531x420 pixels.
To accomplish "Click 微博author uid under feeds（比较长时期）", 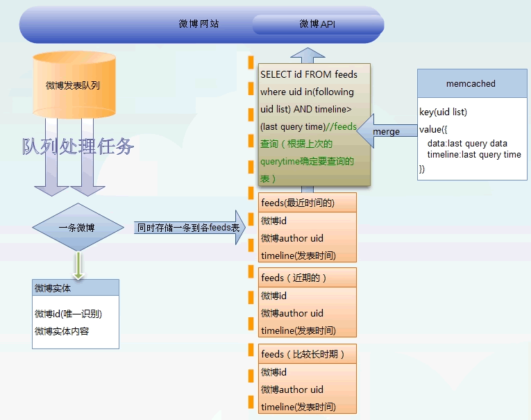I will (292, 389).
